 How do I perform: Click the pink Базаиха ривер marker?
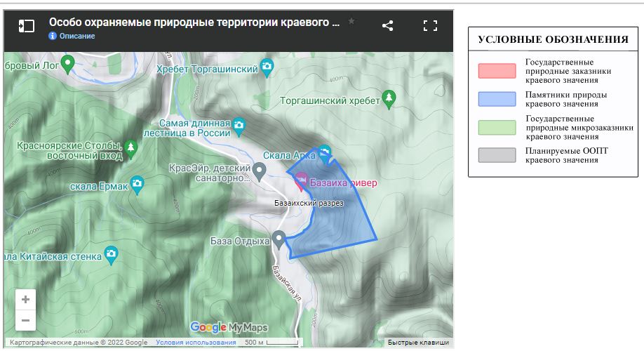click(x=302, y=182)
